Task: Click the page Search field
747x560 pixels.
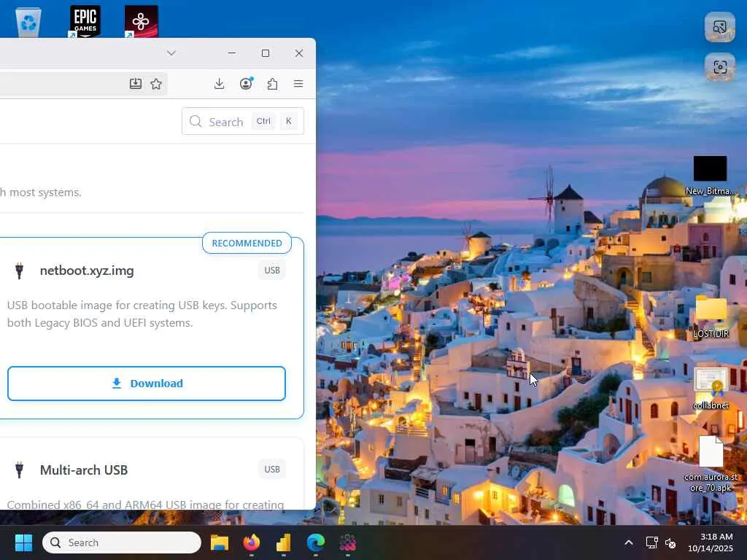Action: [x=242, y=122]
